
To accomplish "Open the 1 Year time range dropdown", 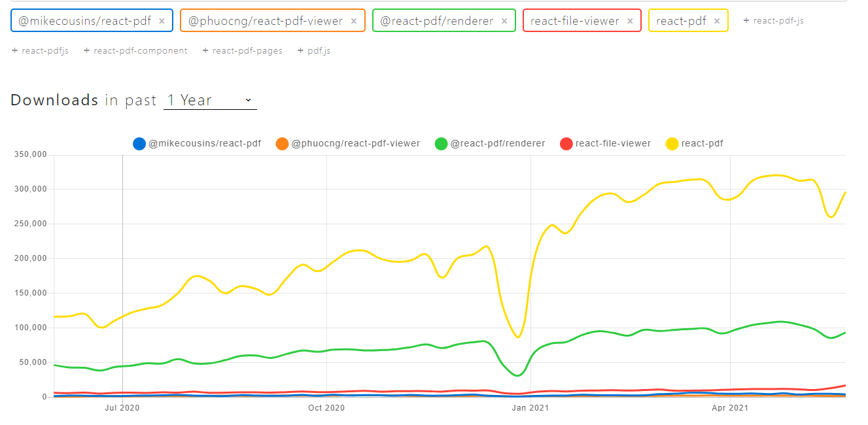I will click(210, 100).
